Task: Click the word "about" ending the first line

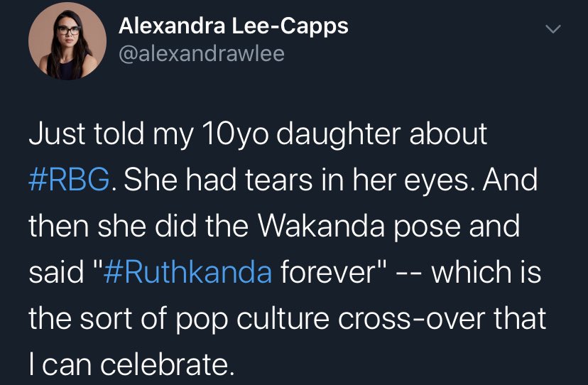Action: coord(448,134)
